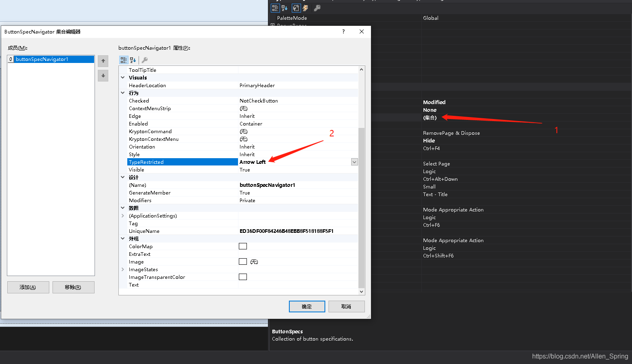Click Properties page icon in VS Properties window

point(296,8)
